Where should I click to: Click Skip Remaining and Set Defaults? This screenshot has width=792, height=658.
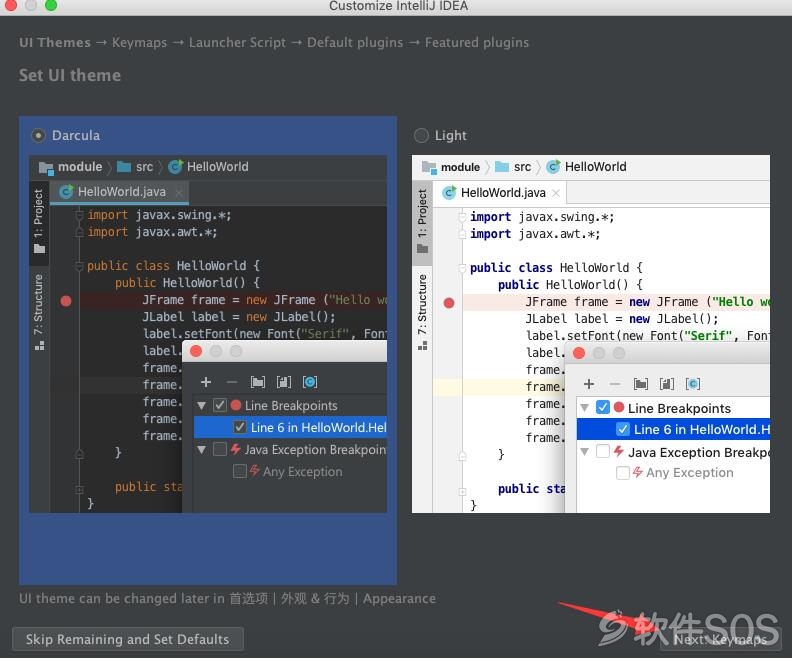click(x=128, y=639)
